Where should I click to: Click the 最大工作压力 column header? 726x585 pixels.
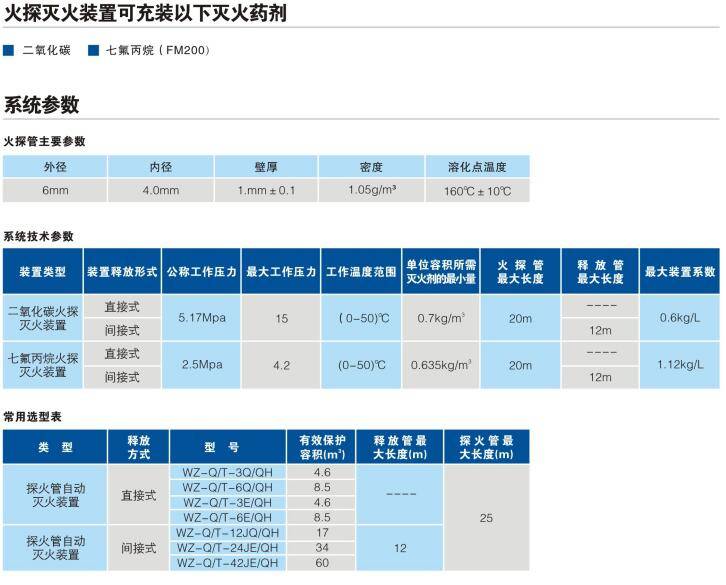click(281, 271)
